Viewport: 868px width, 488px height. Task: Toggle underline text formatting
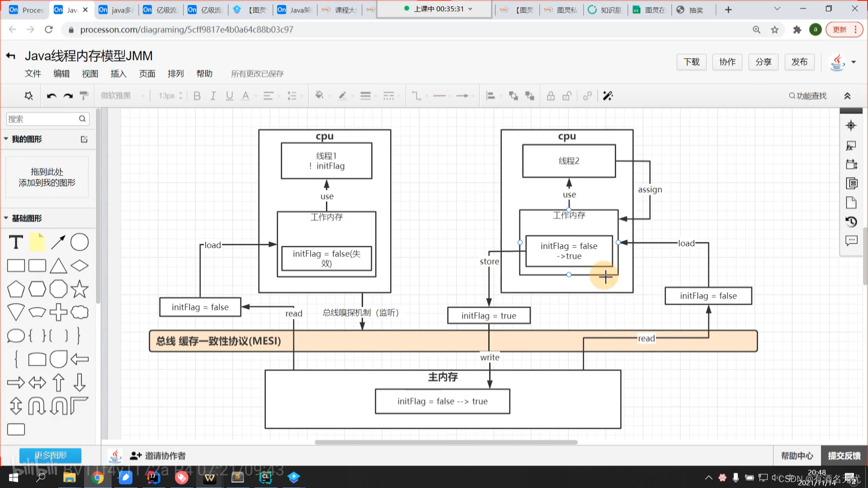coord(229,96)
